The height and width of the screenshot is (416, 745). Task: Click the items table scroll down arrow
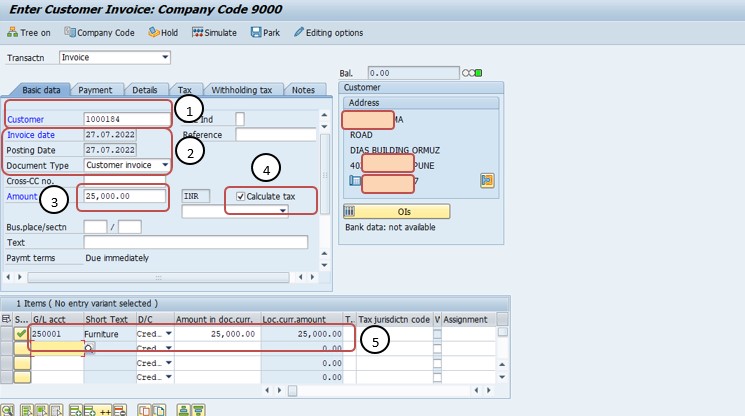pos(503,377)
